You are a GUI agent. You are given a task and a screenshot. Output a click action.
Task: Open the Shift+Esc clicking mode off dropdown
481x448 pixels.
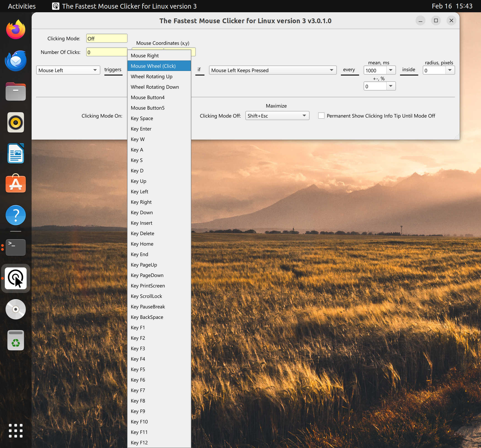pyautogui.click(x=277, y=116)
